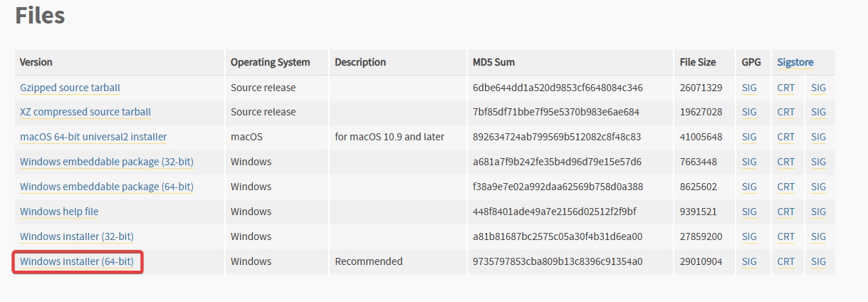Open Sigstore SIG for Windows installer (64-bit)
868x302 pixels.
pos(818,261)
